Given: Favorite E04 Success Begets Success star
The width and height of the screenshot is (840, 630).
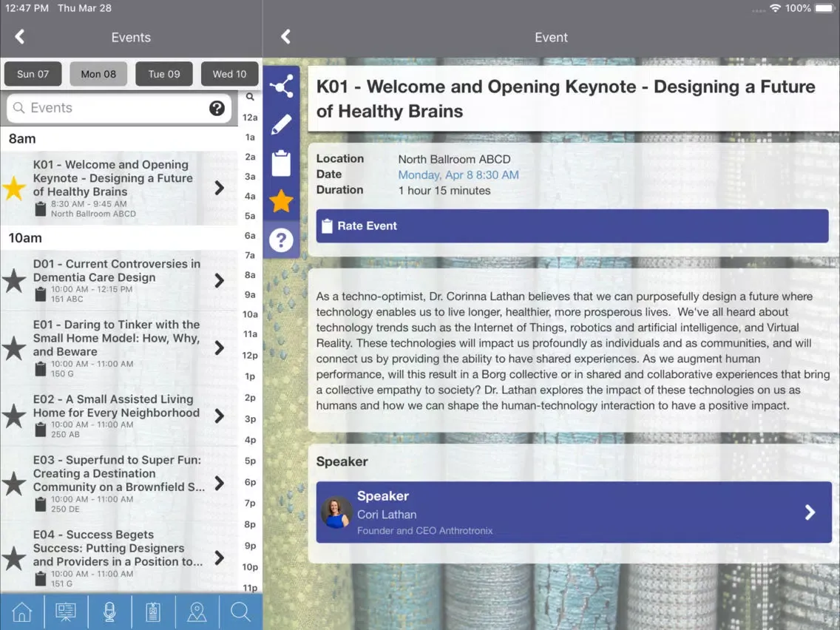Looking at the screenshot, I should tap(14, 558).
